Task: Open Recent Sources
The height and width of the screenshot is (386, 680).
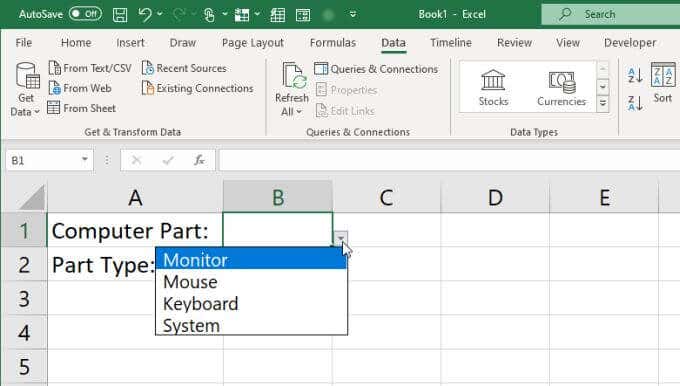Action: [x=185, y=68]
